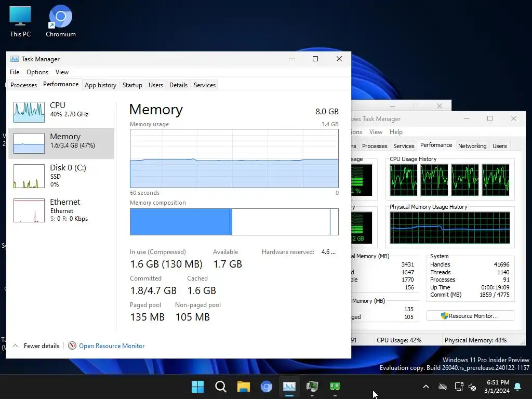This screenshot has width=532, height=399.
Task: Select Ethernet performance item
Action: tap(61, 210)
